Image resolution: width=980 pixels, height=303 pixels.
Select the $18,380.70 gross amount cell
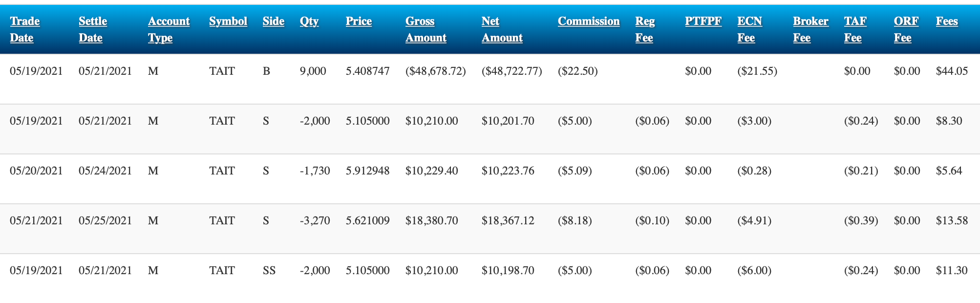click(431, 221)
